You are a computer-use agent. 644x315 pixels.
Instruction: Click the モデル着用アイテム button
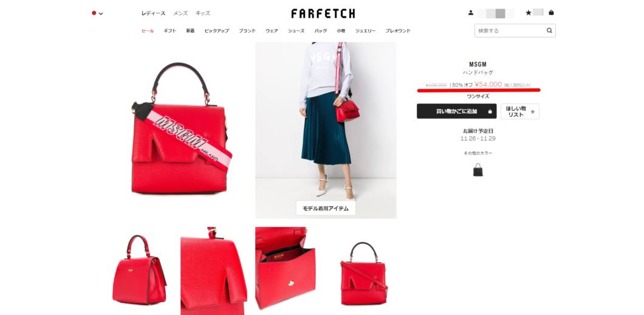pyautogui.click(x=326, y=208)
